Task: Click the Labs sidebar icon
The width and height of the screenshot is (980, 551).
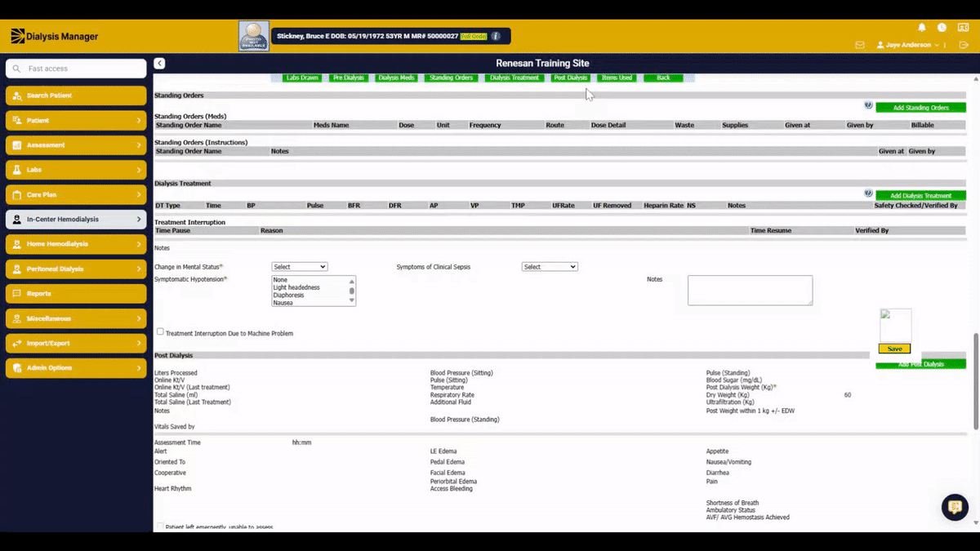Action: [16, 170]
